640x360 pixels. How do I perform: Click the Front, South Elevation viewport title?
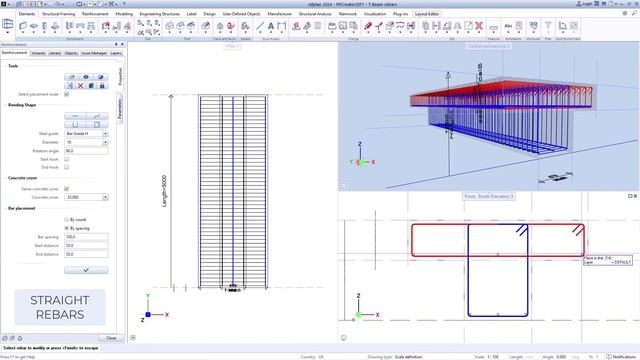[489, 196]
